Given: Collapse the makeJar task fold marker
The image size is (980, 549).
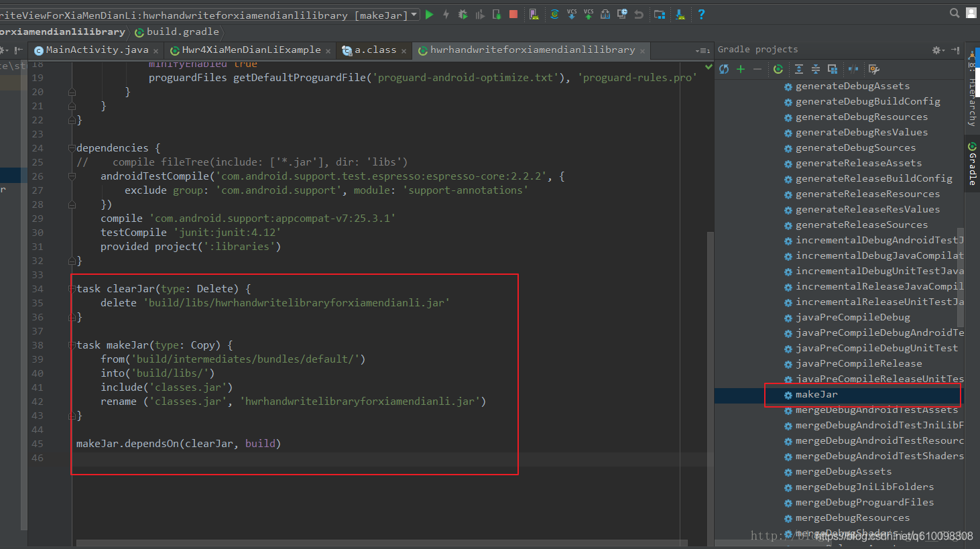Looking at the screenshot, I should pyautogui.click(x=72, y=345).
